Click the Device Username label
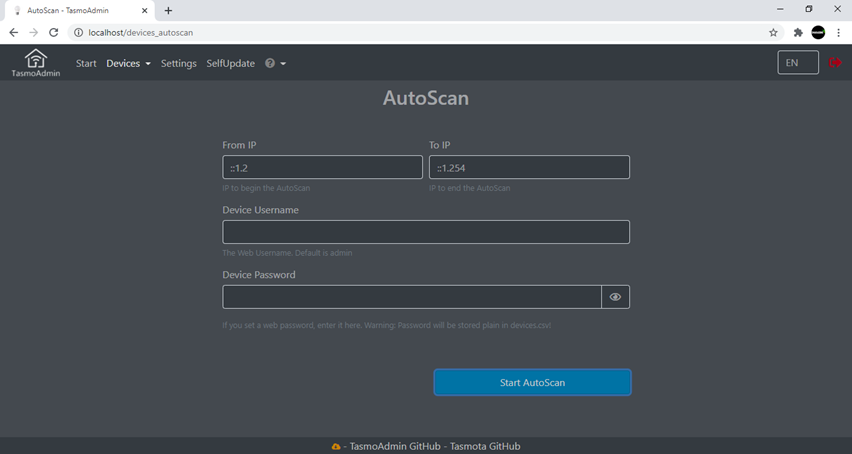This screenshot has height=454, width=852. 260,210
